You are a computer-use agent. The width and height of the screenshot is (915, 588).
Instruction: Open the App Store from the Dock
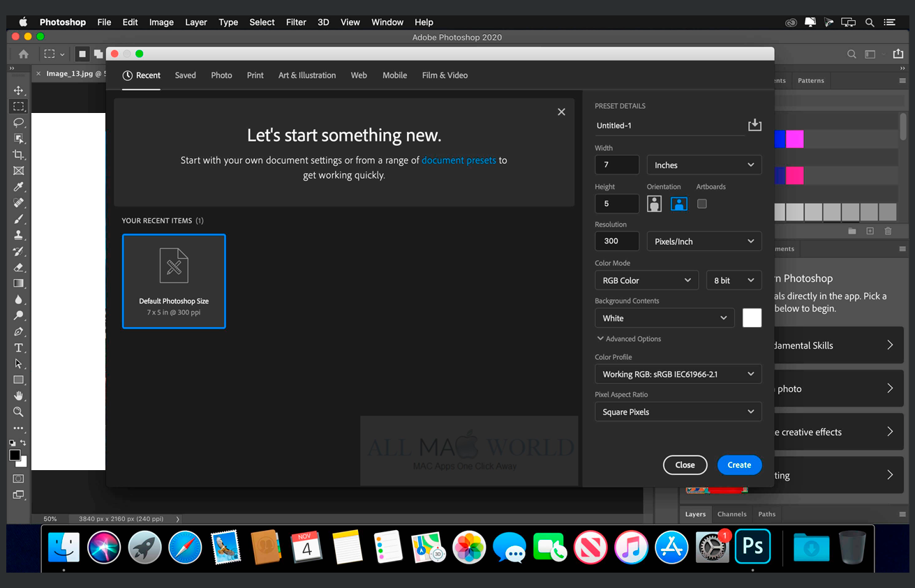pyautogui.click(x=671, y=547)
